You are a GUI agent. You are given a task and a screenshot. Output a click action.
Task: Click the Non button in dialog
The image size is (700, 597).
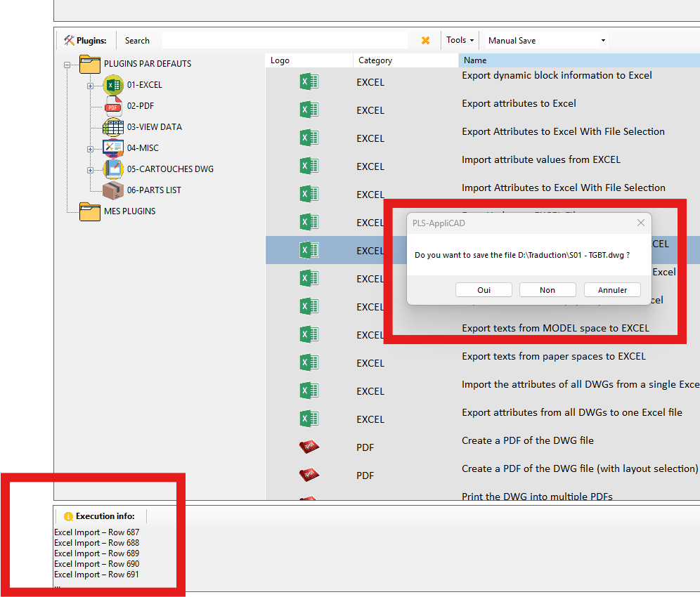[x=547, y=290]
